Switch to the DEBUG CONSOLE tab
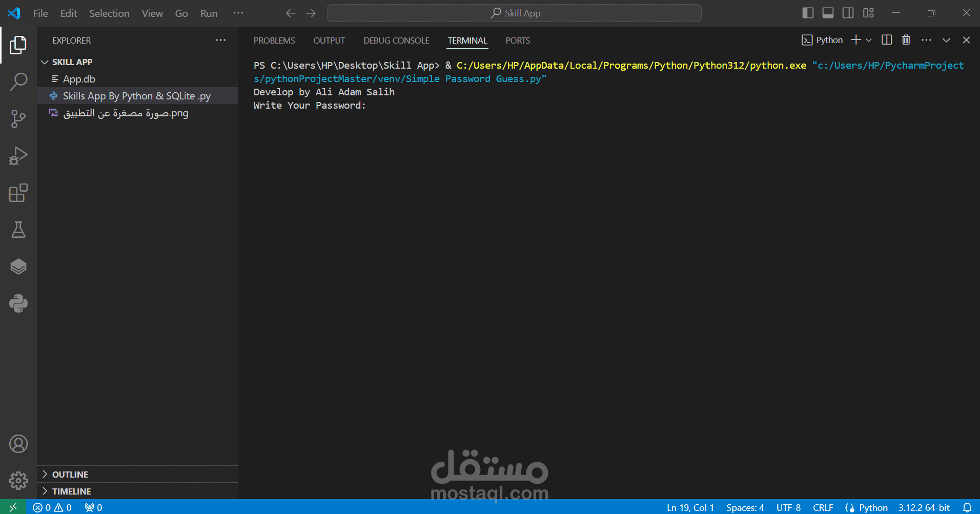Screen dimensions: 980x514 point(396,40)
